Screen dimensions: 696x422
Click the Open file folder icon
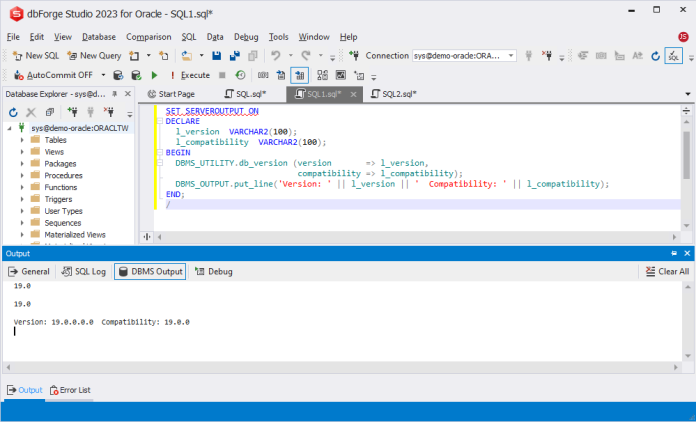click(187, 56)
